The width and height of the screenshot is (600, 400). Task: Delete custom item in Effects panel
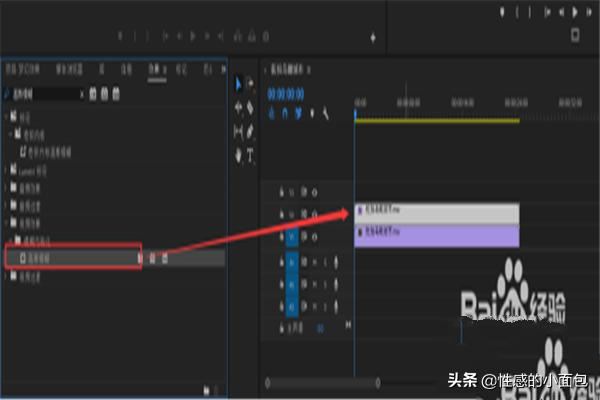pos(216,390)
